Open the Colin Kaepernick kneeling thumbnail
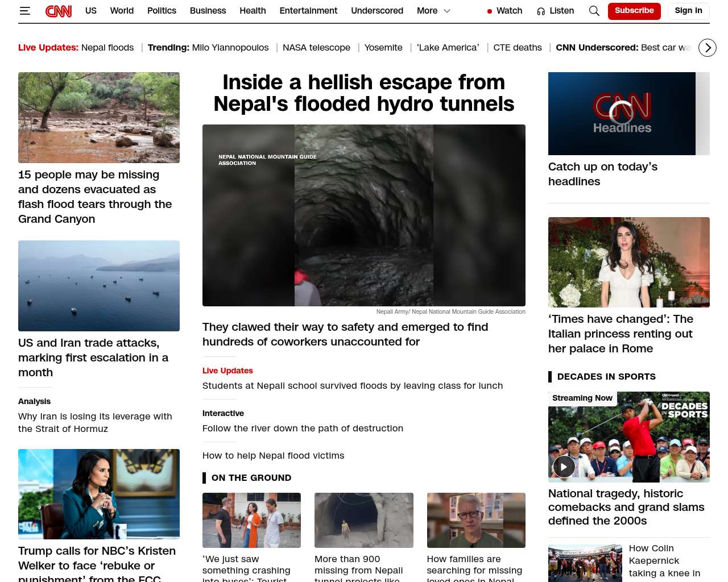The height and width of the screenshot is (582, 728). coord(585,563)
